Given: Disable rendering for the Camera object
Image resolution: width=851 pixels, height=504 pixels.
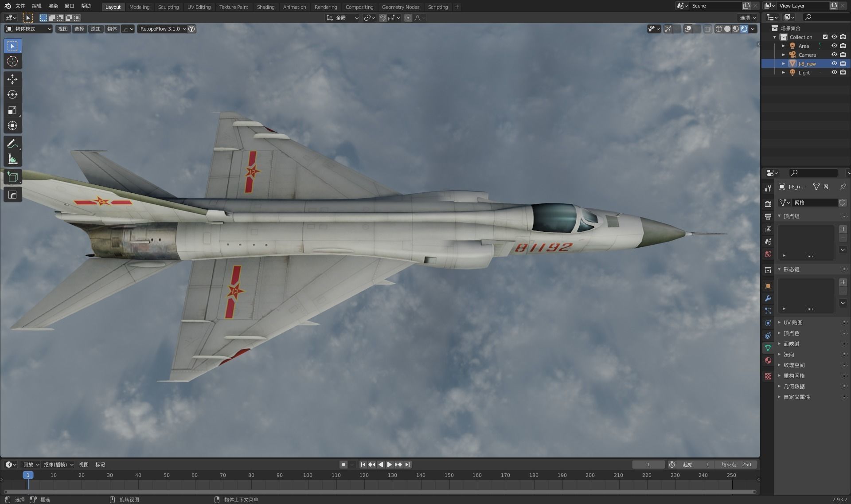Looking at the screenshot, I should coord(843,55).
